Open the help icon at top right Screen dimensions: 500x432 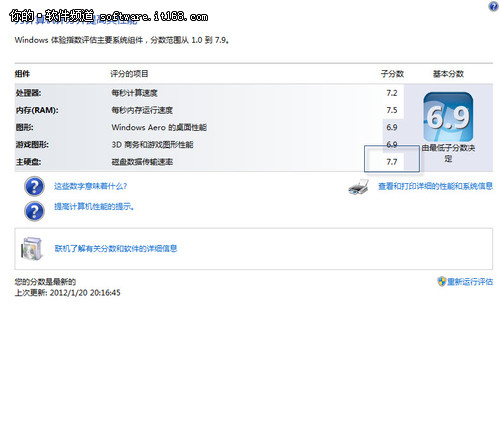pos(493,6)
